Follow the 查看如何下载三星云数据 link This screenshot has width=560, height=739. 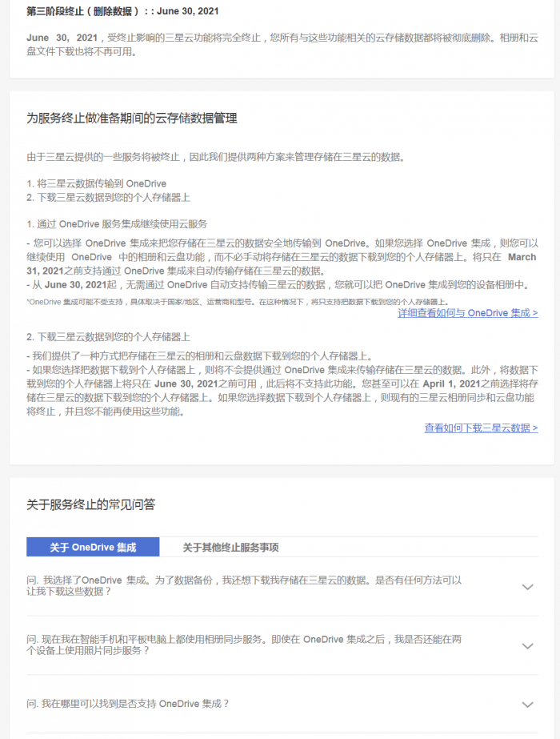tap(481, 428)
